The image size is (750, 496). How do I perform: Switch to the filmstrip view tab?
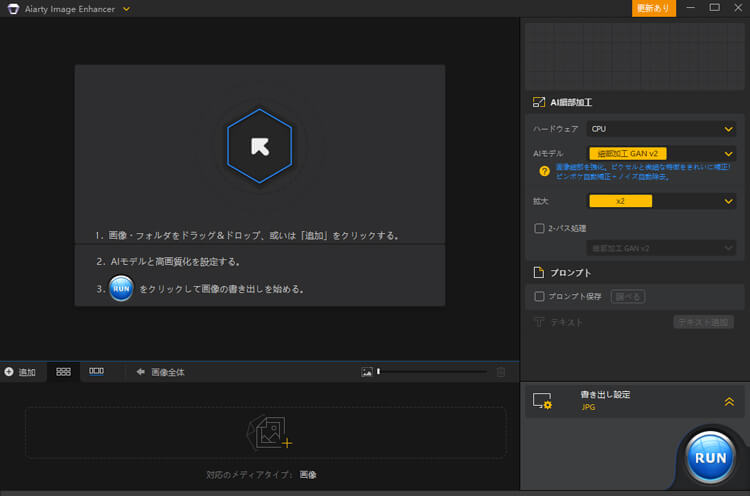(x=96, y=372)
